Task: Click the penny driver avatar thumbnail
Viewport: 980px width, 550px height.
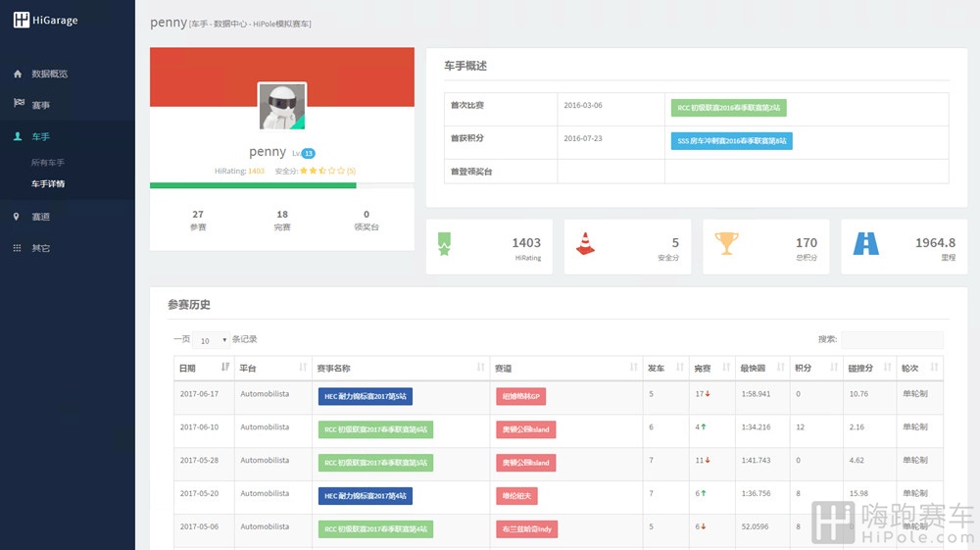Action: coord(282,107)
